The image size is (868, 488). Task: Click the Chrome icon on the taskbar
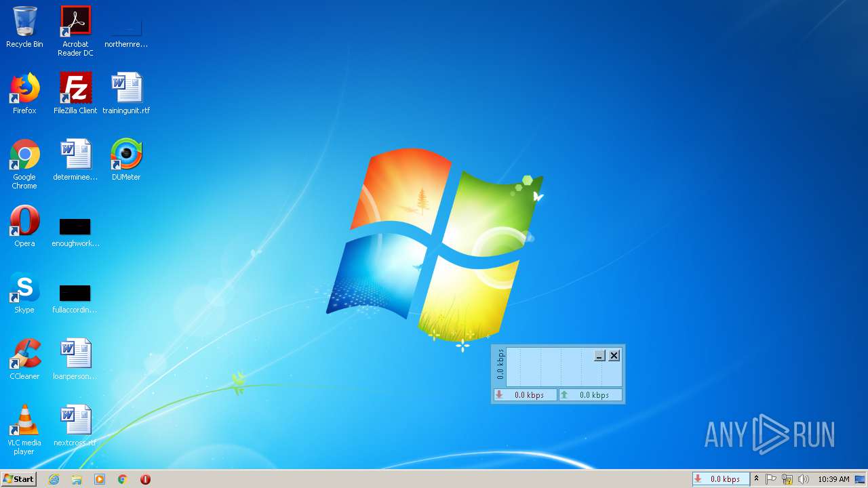point(123,479)
